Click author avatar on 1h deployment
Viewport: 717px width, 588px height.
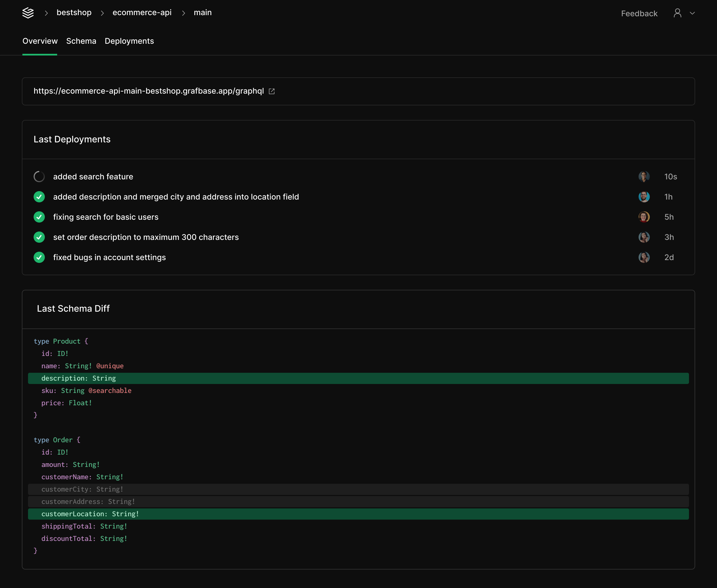pos(644,197)
